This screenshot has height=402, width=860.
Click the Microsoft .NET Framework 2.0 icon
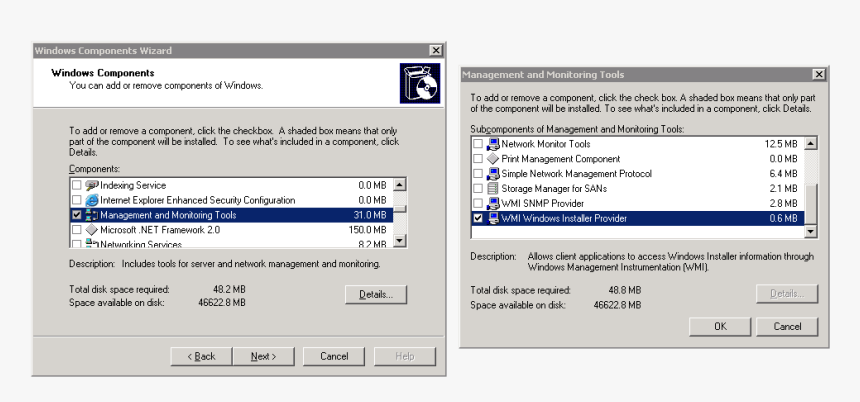coord(92,230)
